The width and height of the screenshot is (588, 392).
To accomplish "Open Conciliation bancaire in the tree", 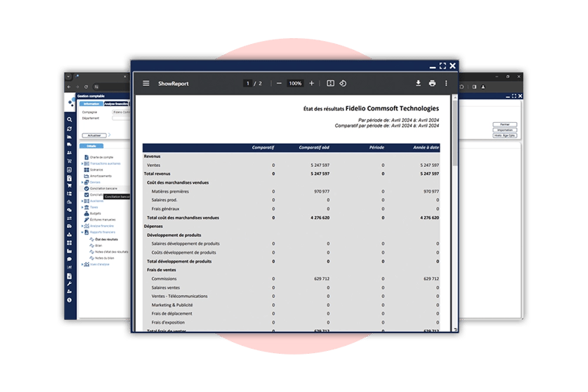I will tap(104, 188).
